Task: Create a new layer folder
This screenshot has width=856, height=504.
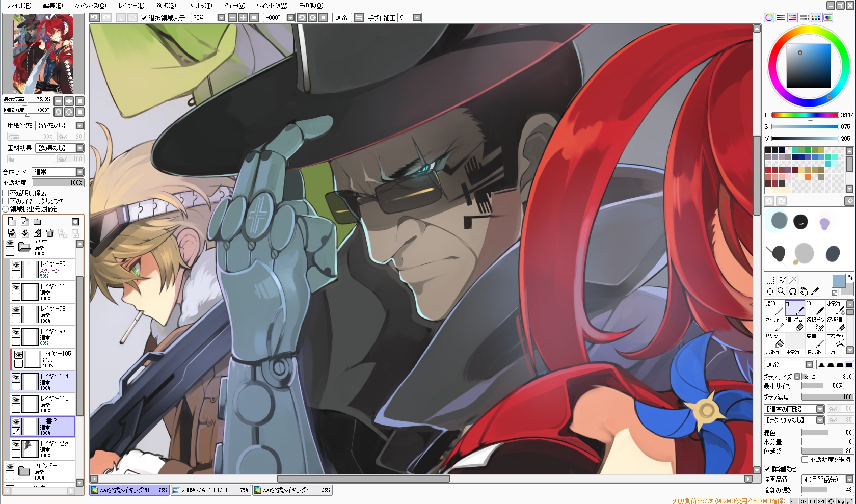Action: (37, 221)
